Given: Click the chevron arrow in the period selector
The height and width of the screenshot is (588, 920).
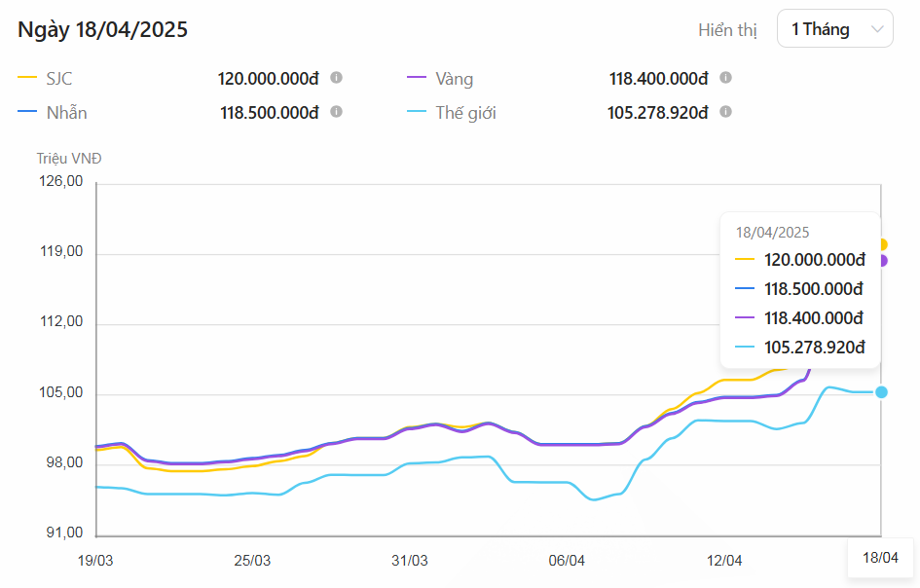Looking at the screenshot, I should [x=877, y=29].
